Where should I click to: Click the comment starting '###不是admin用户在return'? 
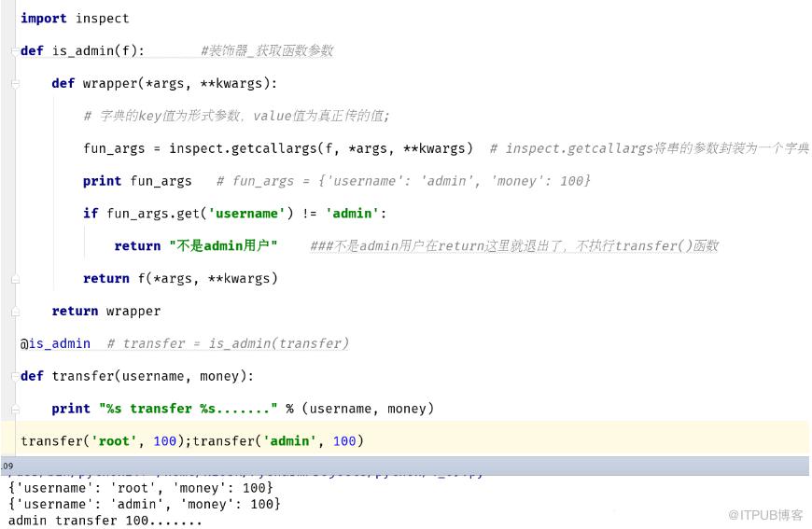pyautogui.click(x=514, y=245)
